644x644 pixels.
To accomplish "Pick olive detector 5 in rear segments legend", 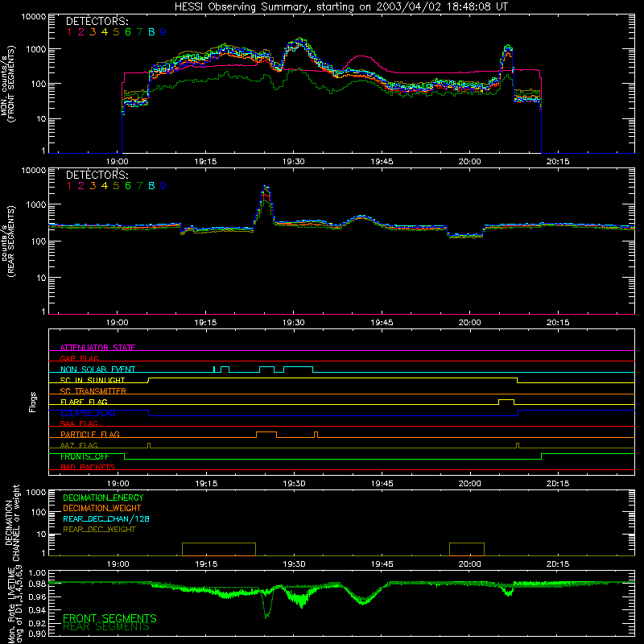I will point(116,186).
